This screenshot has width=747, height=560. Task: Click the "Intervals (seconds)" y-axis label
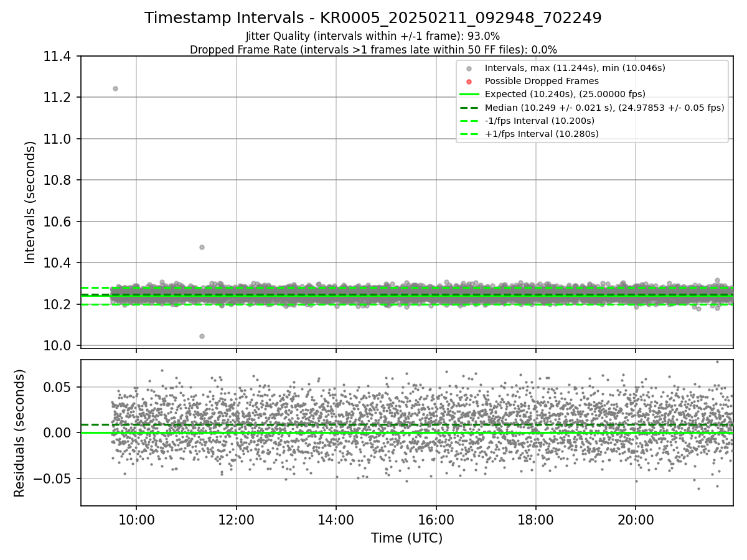(31, 202)
